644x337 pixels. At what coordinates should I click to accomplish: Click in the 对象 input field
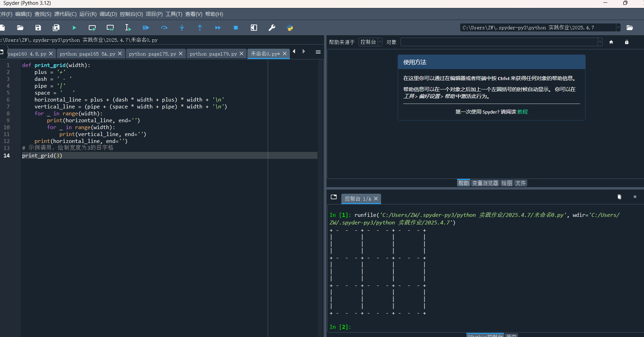pos(499,42)
